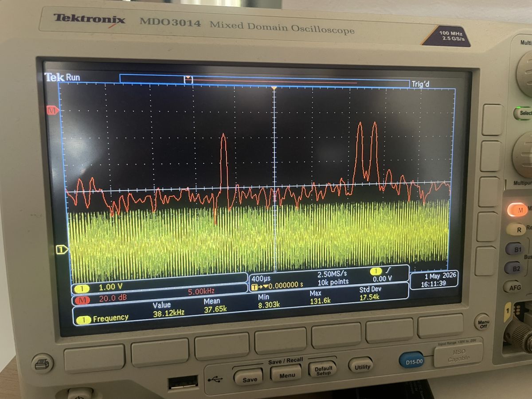Touch the '10k points' record length readout
Viewport: 532px width, 399px height.
tap(333, 282)
